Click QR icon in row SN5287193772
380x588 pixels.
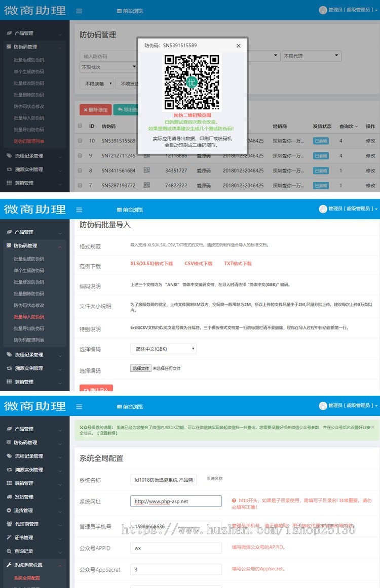click(x=146, y=185)
